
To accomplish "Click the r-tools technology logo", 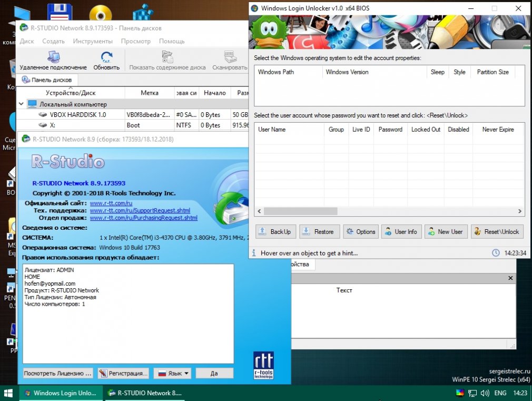I will pyautogui.click(x=263, y=365).
